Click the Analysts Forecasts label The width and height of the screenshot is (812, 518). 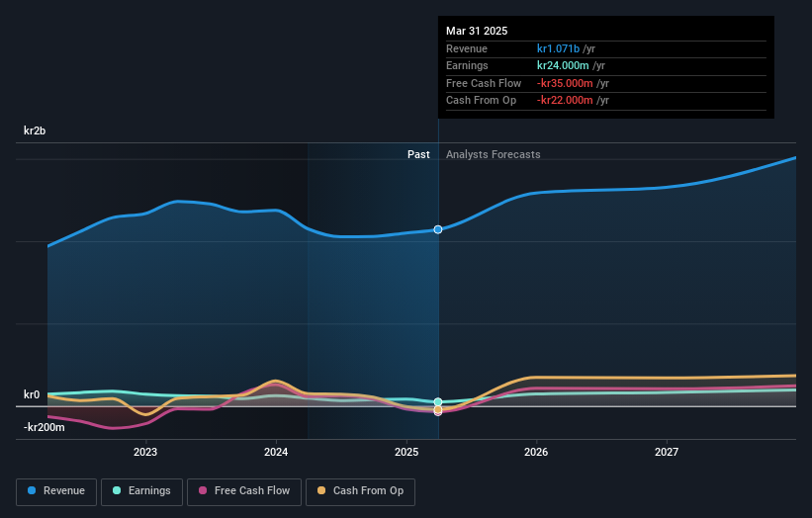pos(493,155)
